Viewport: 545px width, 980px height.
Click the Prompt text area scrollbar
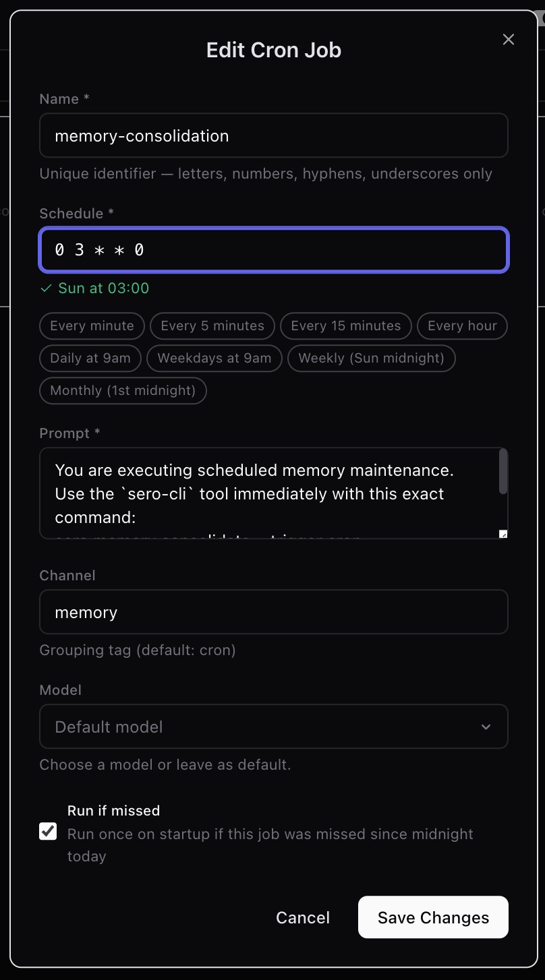[x=503, y=471]
